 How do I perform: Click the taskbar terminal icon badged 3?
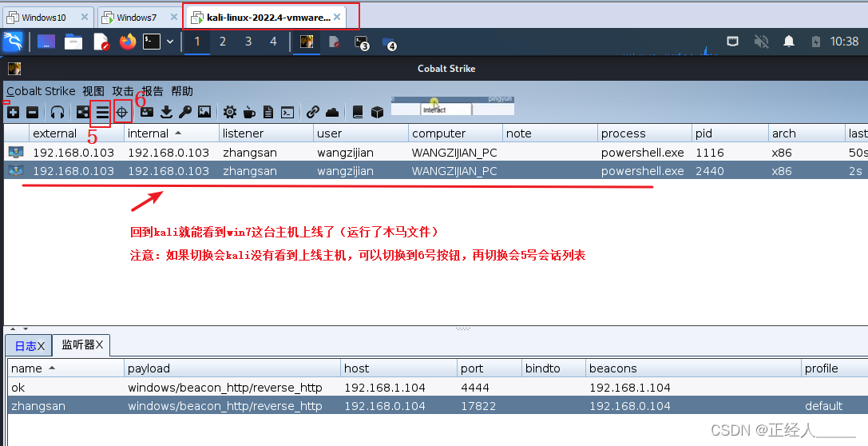pyautogui.click(x=362, y=42)
